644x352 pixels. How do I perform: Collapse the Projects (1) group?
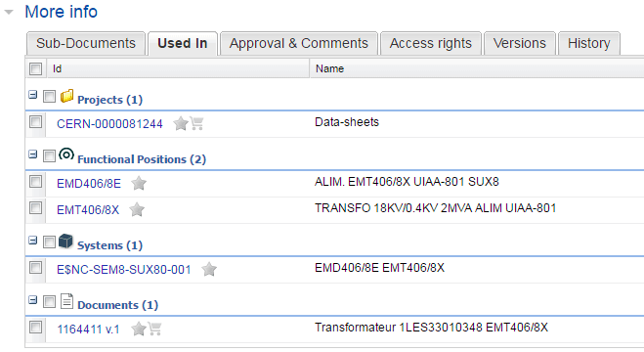(33, 95)
